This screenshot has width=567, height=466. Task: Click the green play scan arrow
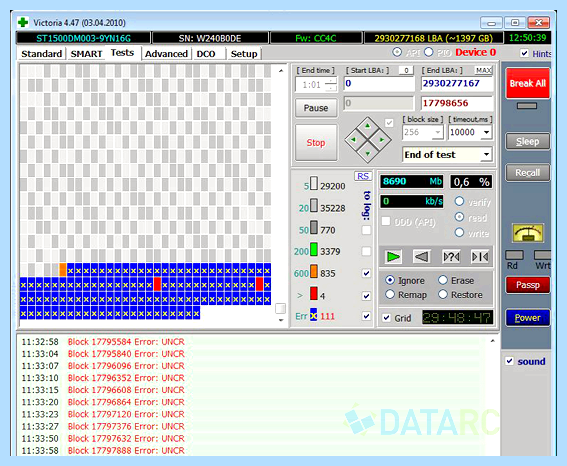coord(393,257)
